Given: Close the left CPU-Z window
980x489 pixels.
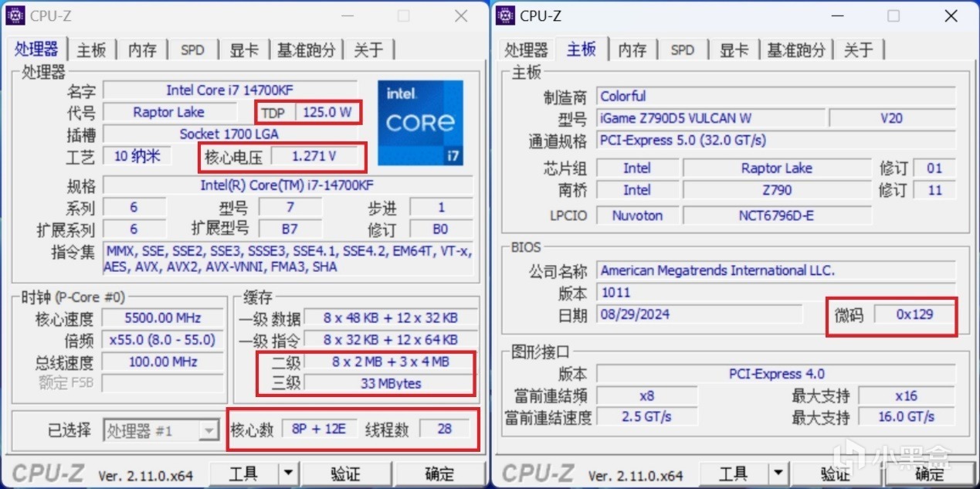Looking at the screenshot, I should (x=461, y=15).
